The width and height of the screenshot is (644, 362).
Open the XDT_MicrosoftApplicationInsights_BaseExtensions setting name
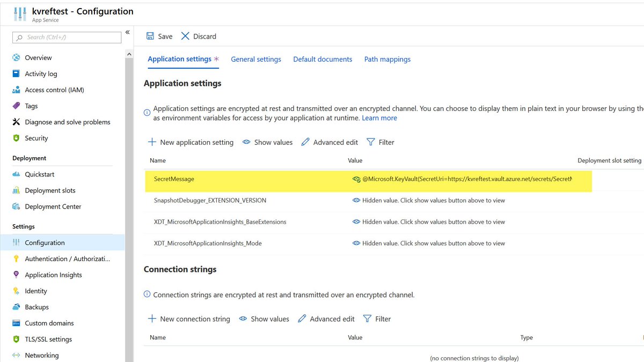pos(220,221)
